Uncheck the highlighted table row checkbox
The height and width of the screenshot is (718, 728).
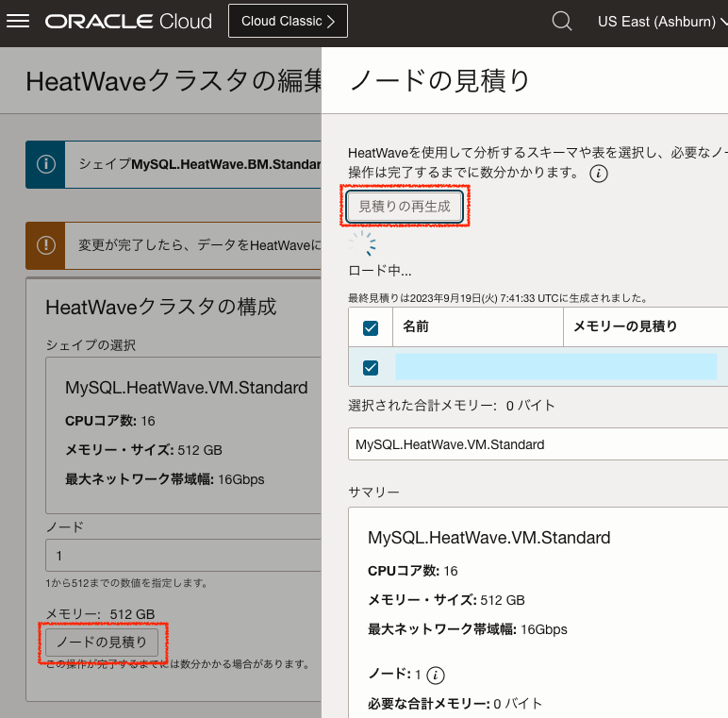coord(371,368)
